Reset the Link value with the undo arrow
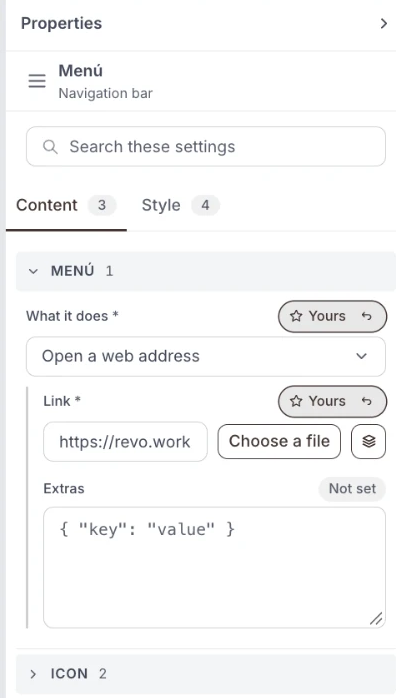Viewport: 396px width, 698px height. coord(366,401)
